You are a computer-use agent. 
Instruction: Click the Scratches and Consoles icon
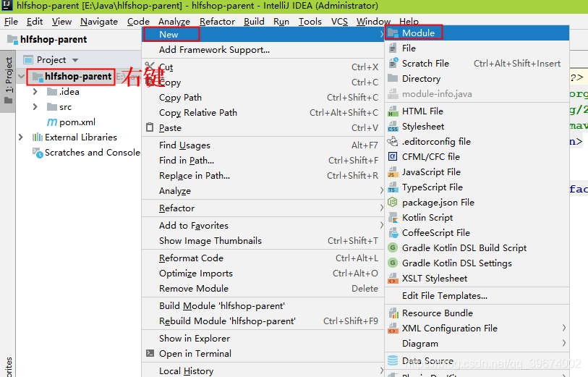click(x=38, y=153)
